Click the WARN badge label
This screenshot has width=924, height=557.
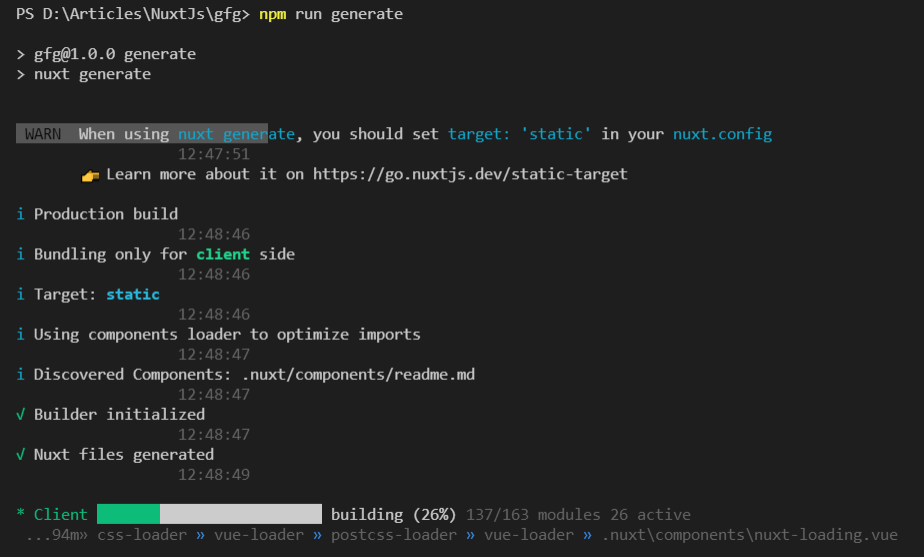(43, 134)
